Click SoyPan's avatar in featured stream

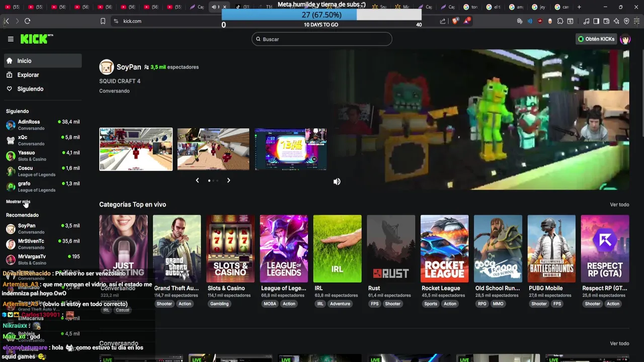(x=106, y=67)
